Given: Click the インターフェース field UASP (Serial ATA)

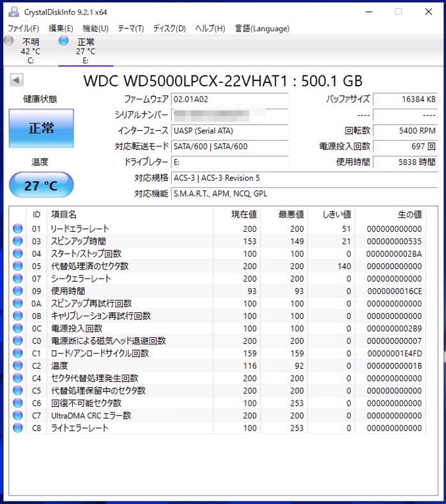Looking at the screenshot, I should coord(229,131).
